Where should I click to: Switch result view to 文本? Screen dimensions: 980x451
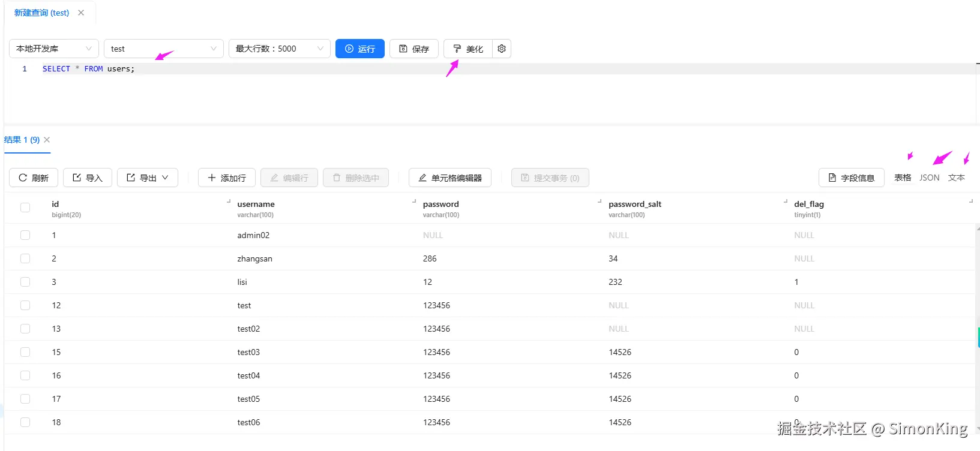pos(956,178)
